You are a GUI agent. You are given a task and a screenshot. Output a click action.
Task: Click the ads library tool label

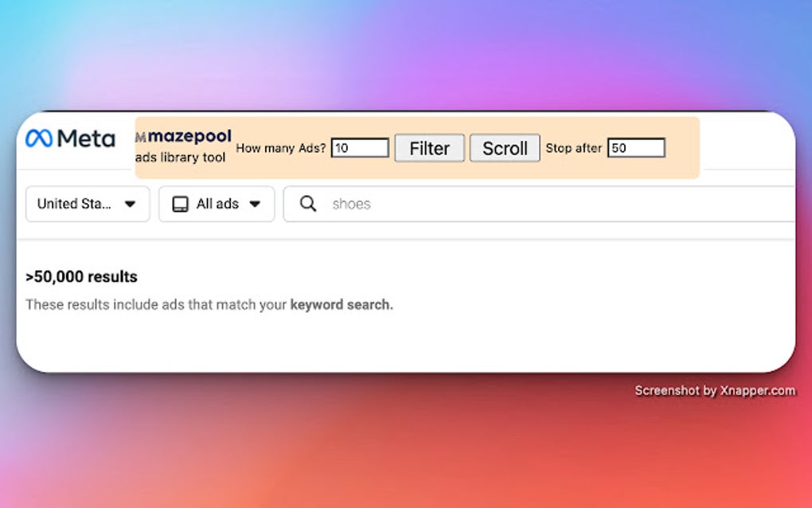(x=182, y=158)
